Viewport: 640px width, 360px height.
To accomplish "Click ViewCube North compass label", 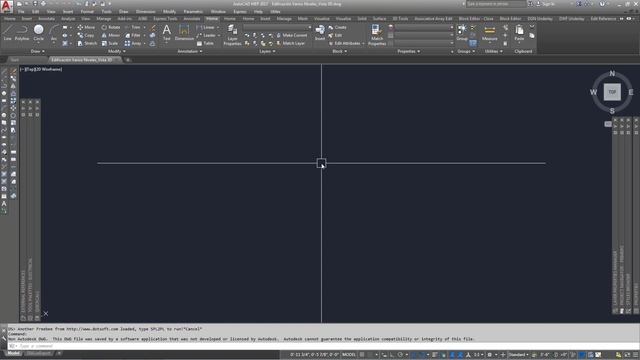I will 612,73.
